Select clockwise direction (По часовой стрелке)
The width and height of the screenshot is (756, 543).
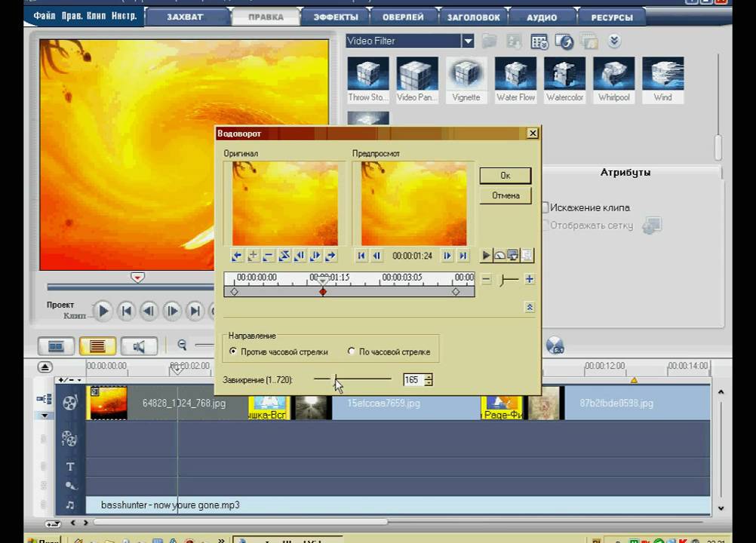389,351
